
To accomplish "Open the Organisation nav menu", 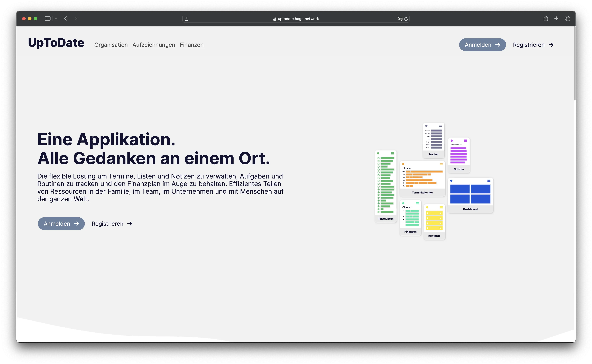I will pos(111,45).
